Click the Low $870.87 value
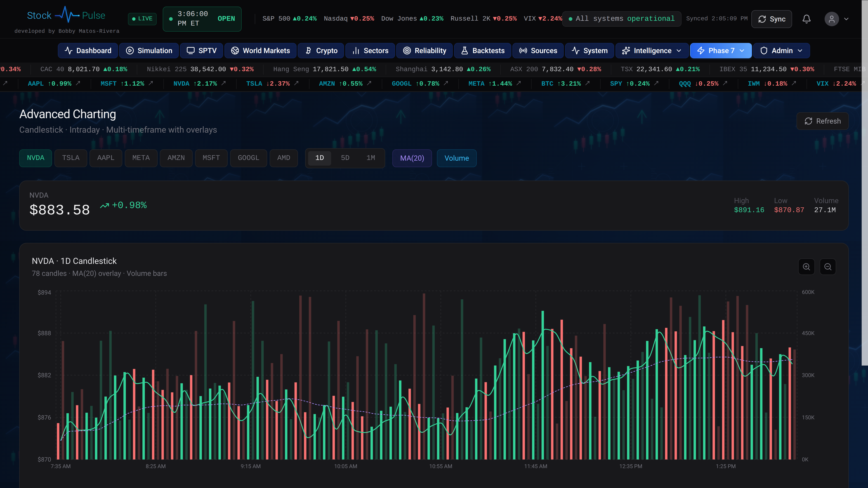868x488 pixels. click(789, 210)
